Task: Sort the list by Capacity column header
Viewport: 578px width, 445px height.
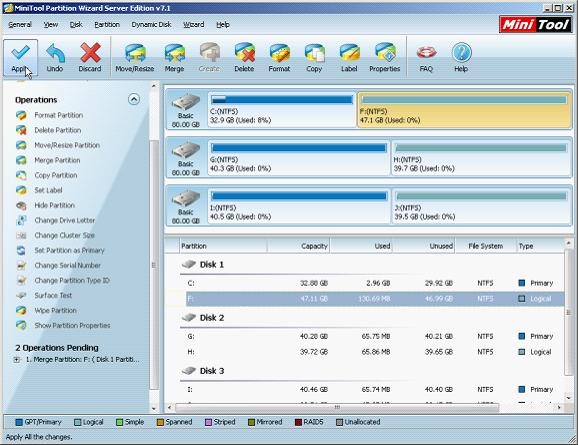Action: click(299, 246)
